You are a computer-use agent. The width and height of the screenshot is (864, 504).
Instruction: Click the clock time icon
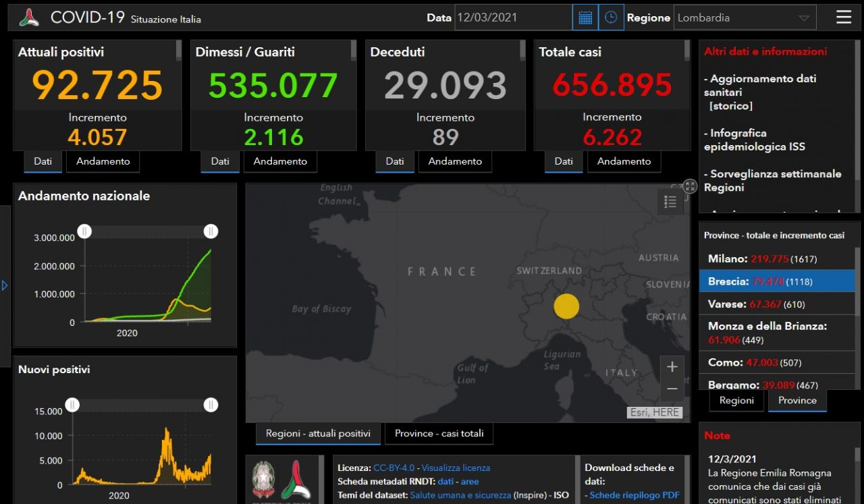point(611,18)
